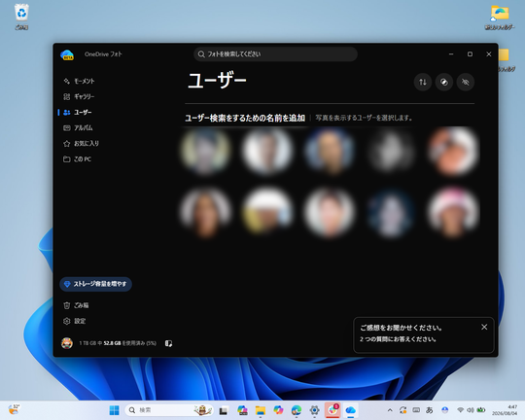Select the first person thumbnail
Screen dimensions: 525x420
[x=205, y=151]
